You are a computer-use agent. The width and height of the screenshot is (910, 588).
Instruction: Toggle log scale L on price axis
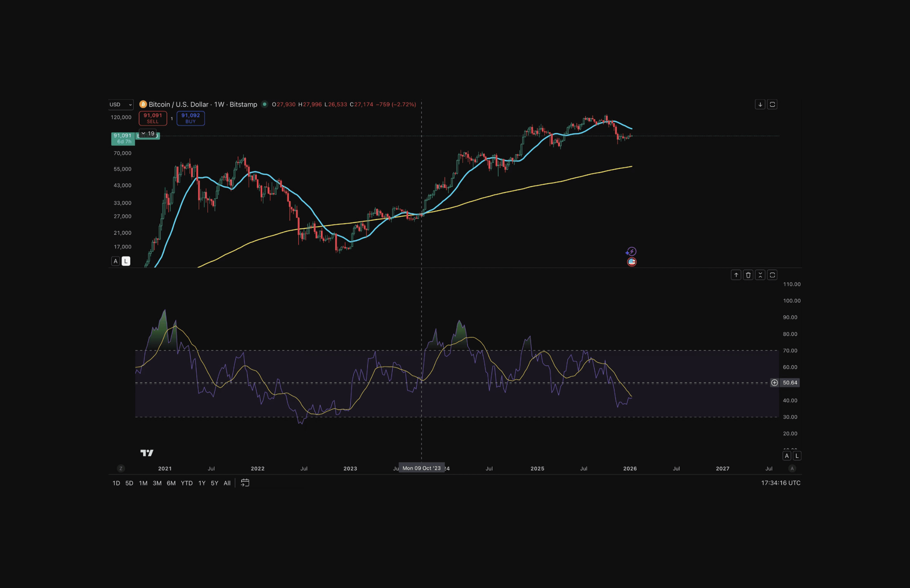(x=126, y=261)
